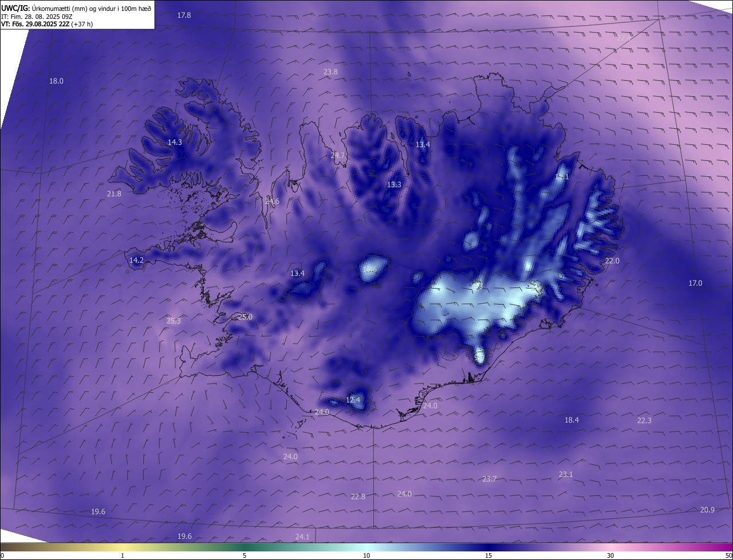Click the colorbar tick label 50
The image size is (733, 560).
click(728, 555)
